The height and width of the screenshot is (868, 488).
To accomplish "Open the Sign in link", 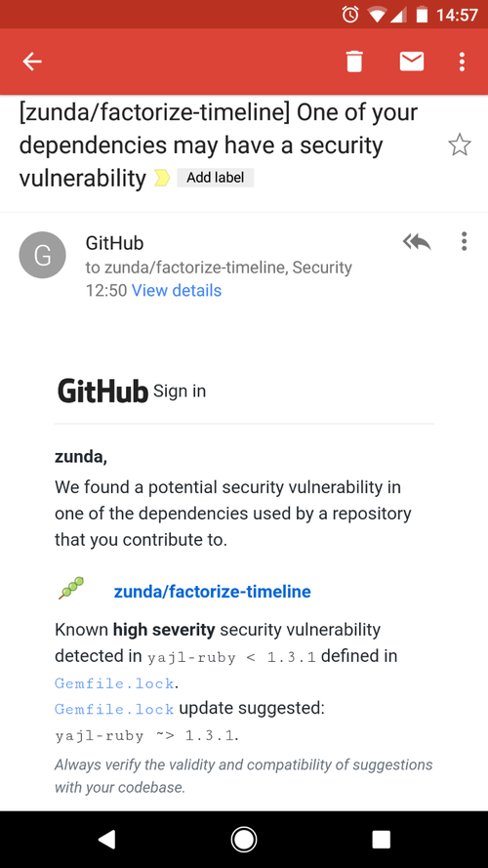I will [180, 391].
